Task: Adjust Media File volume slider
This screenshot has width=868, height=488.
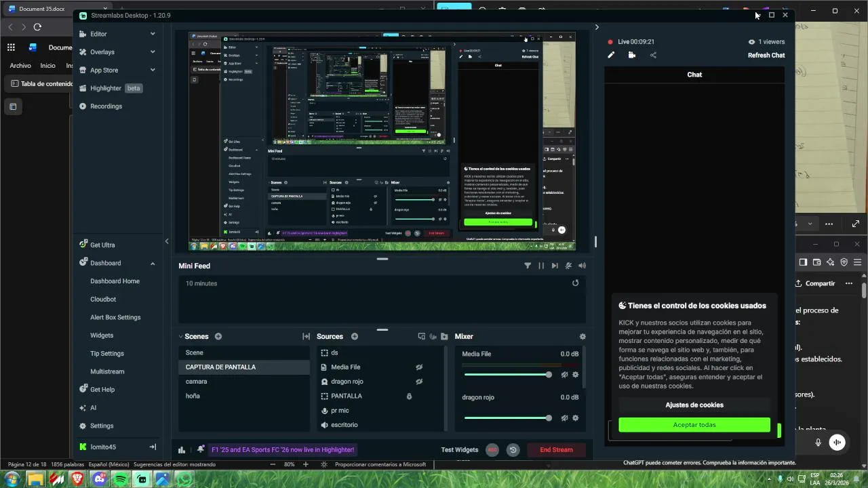Action: coord(507,375)
